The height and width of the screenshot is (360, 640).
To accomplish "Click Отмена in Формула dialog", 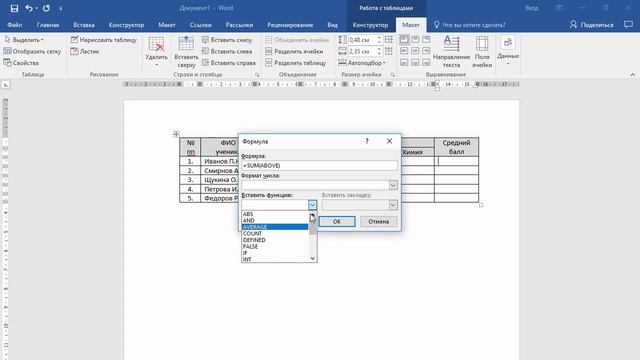I will 379,221.
